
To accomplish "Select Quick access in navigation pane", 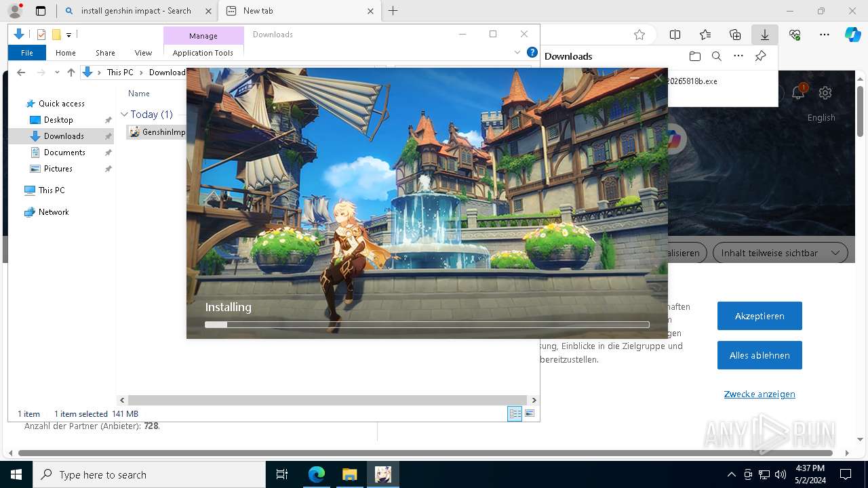I will click(62, 104).
